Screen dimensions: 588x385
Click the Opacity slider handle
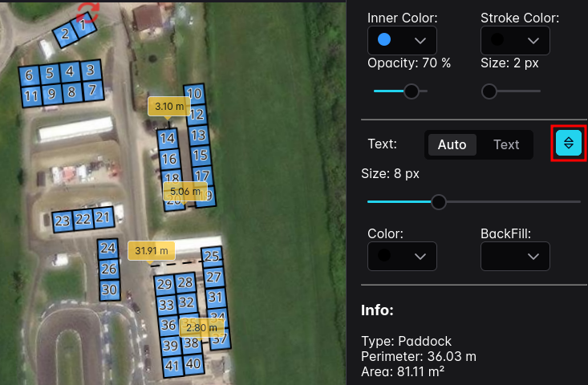(412, 91)
